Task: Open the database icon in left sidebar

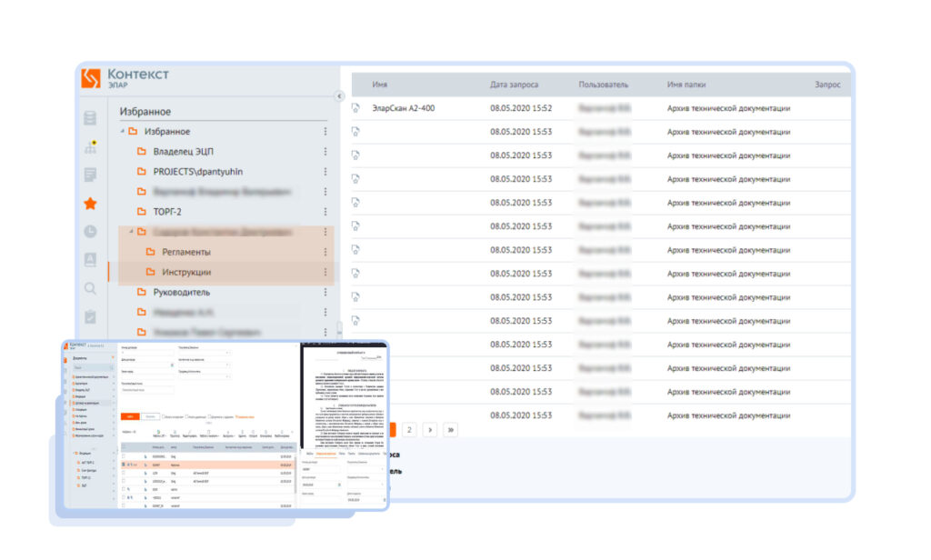Action: (90, 118)
